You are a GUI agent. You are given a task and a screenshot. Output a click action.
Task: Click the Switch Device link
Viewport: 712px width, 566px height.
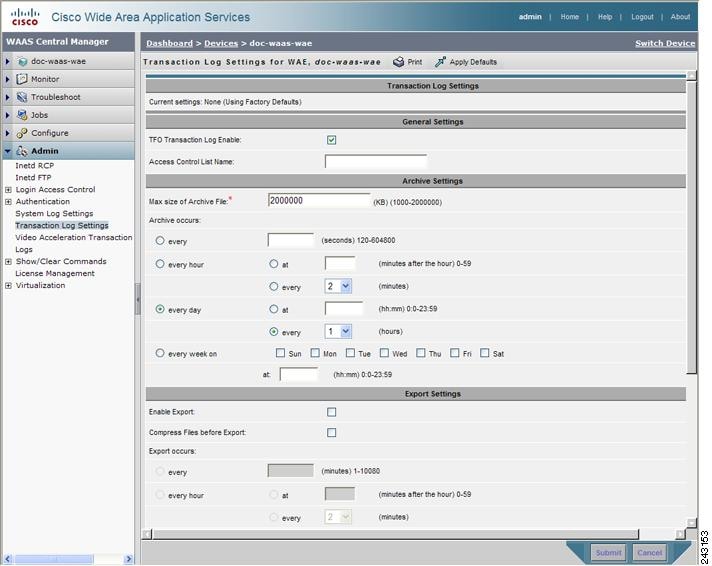[665, 43]
